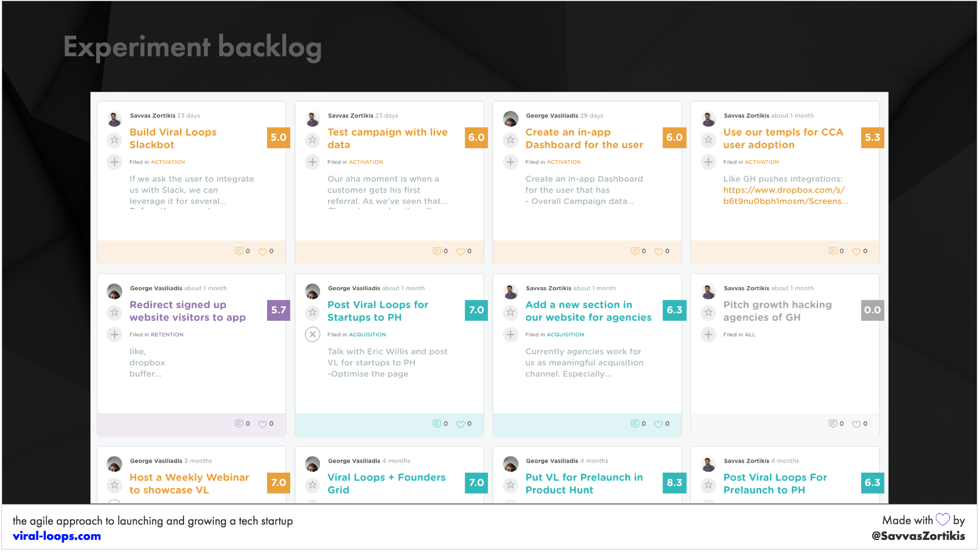Star the Pitch growth hacking agencies card

click(x=709, y=312)
